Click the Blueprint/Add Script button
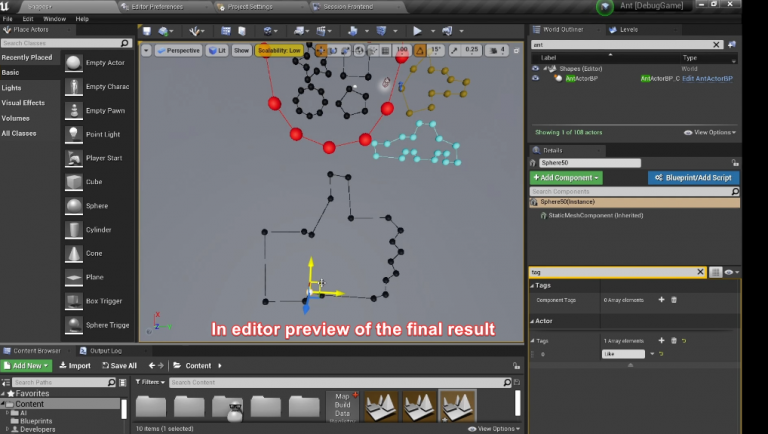The height and width of the screenshot is (434, 768). tap(694, 178)
